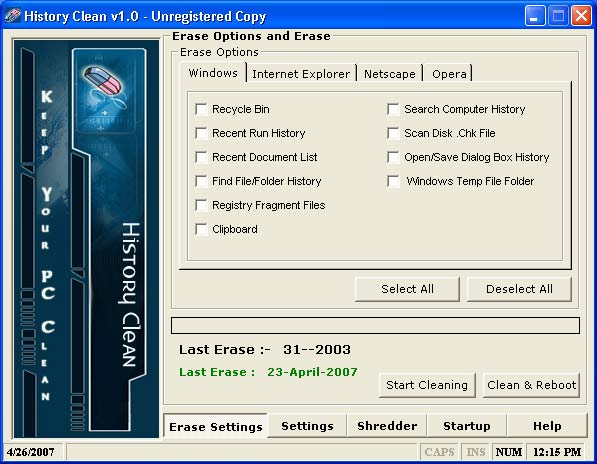Screen dimensions: 597x464
Task: Click the 4/26/2007 date in status bar
Action: point(30,452)
